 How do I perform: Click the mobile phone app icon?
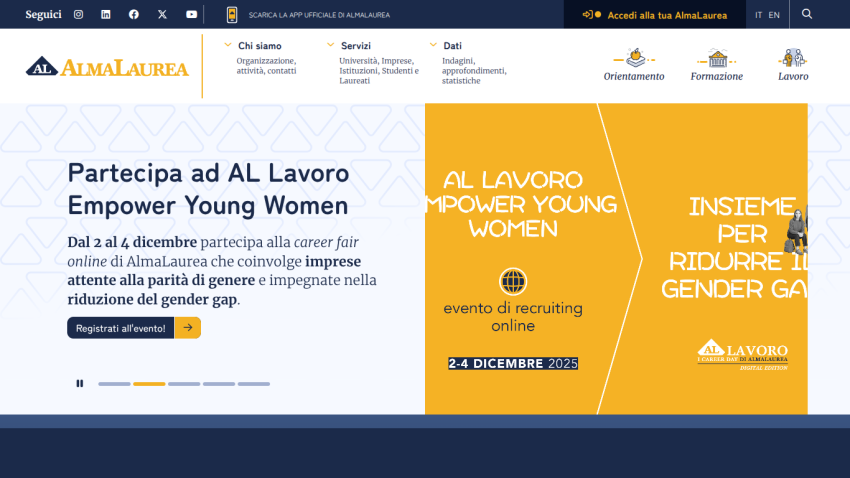tap(232, 15)
